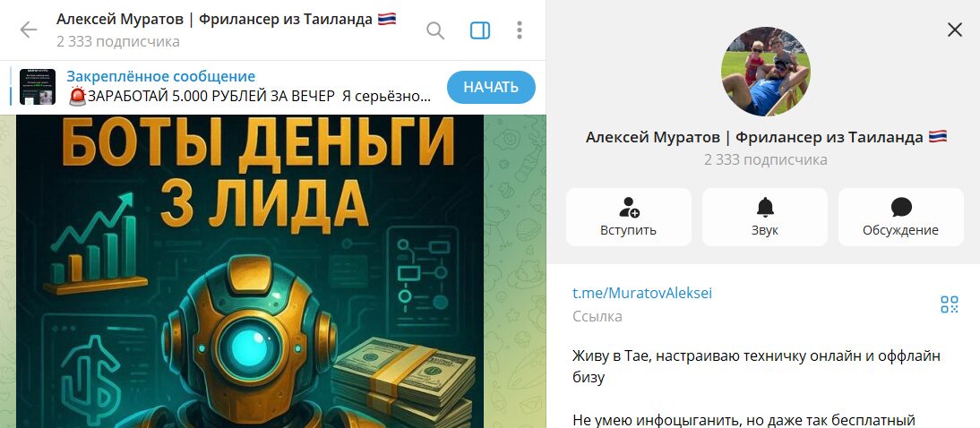Jump to the pinned message text

point(249,87)
